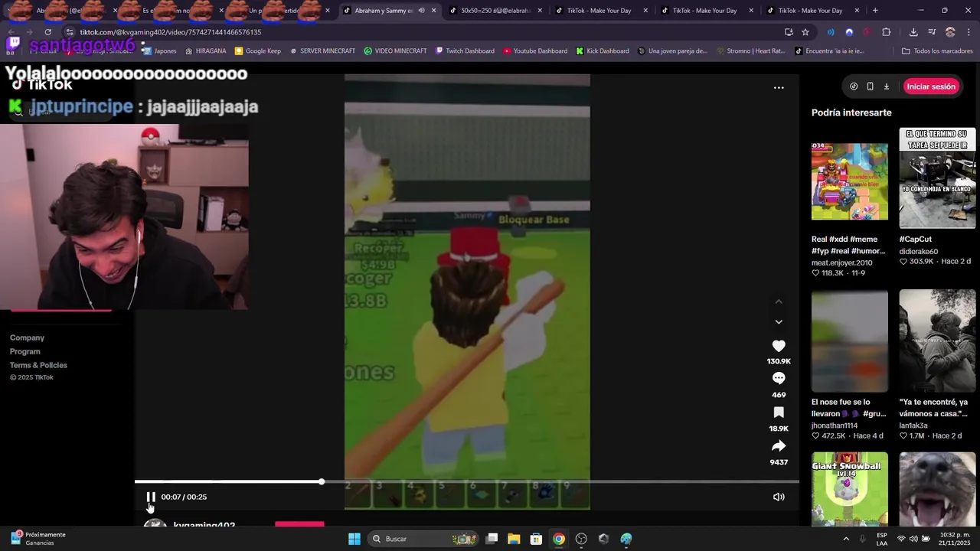Open the 'Todos los marcadores' folder
This screenshot has height=551, width=980.
(x=937, y=51)
